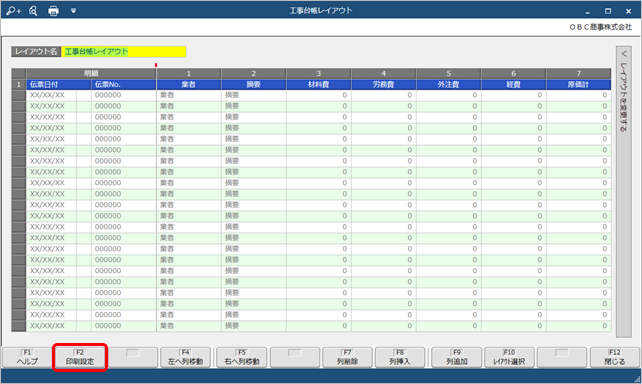Click the 伝票No. column header

click(x=124, y=85)
